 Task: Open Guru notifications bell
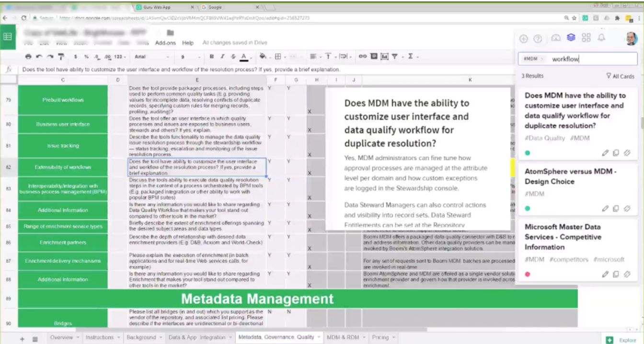tap(601, 37)
